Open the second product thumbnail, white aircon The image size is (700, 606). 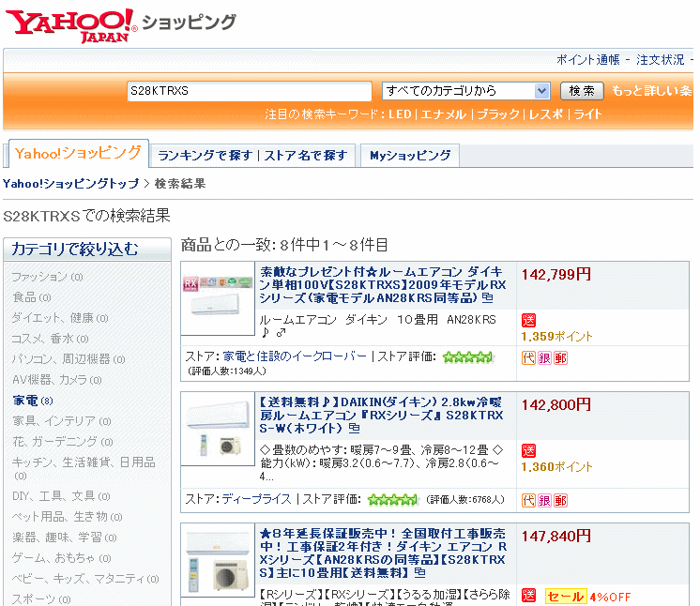(218, 429)
